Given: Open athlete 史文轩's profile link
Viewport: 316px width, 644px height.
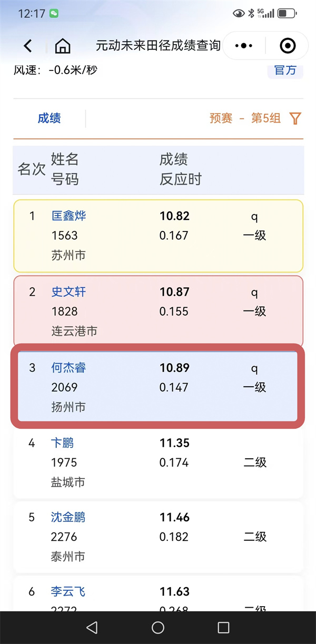Looking at the screenshot, I should pyautogui.click(x=69, y=292).
